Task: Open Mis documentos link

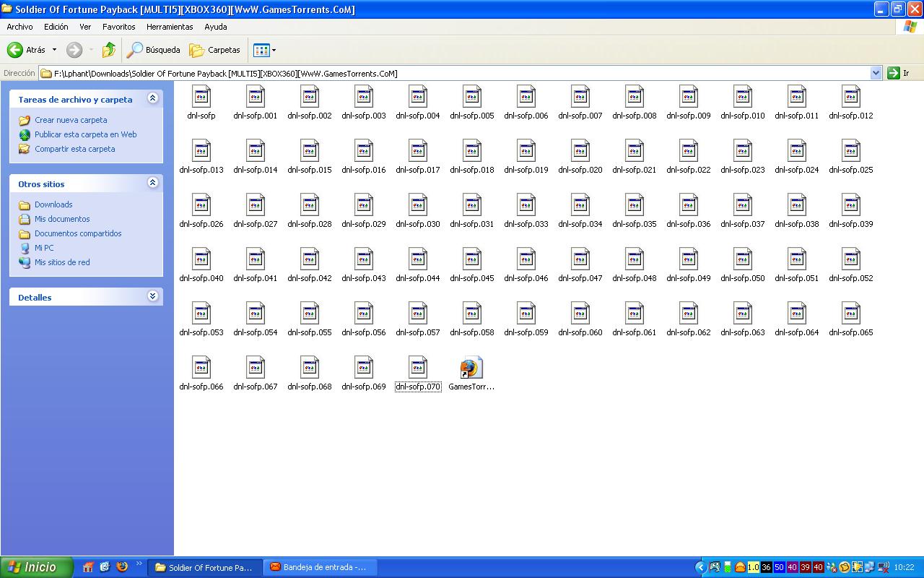Action: 62,219
